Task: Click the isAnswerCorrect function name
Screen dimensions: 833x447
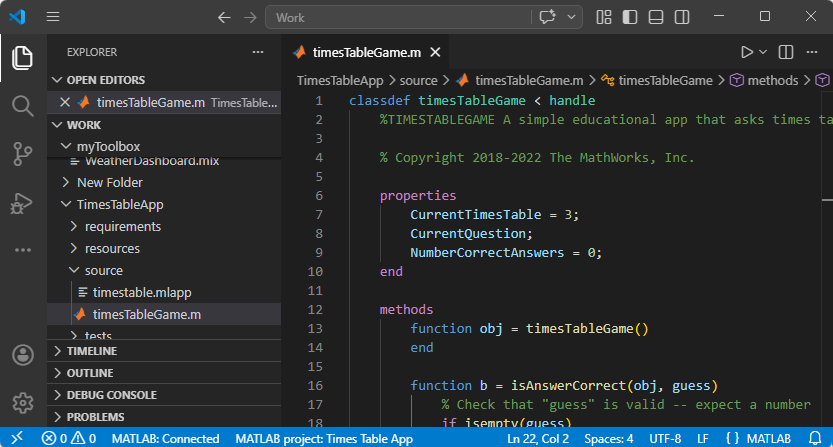Action: tap(568, 386)
